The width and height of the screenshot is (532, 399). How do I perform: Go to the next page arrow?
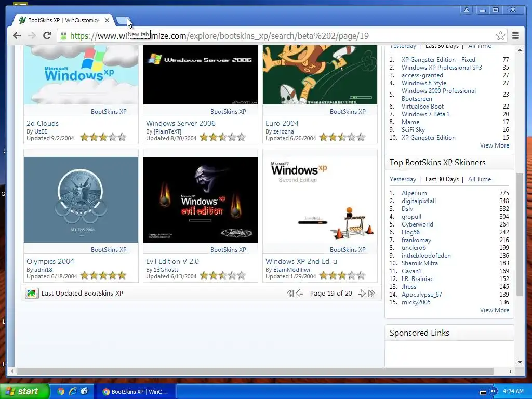pos(362,294)
